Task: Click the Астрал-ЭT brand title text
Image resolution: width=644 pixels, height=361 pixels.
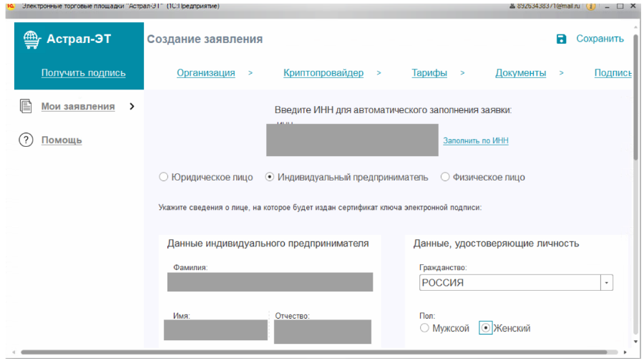Action: click(x=79, y=39)
